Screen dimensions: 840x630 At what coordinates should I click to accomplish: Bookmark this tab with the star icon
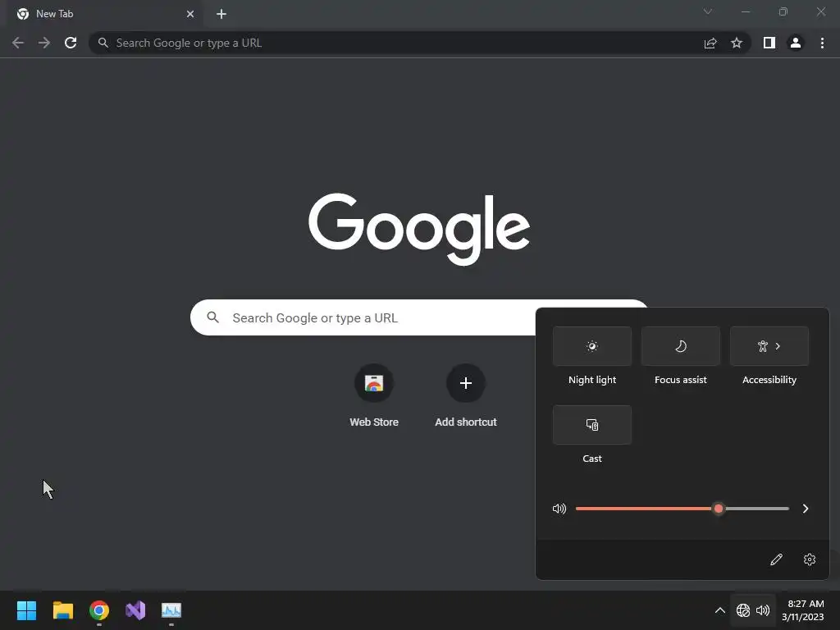pos(737,43)
